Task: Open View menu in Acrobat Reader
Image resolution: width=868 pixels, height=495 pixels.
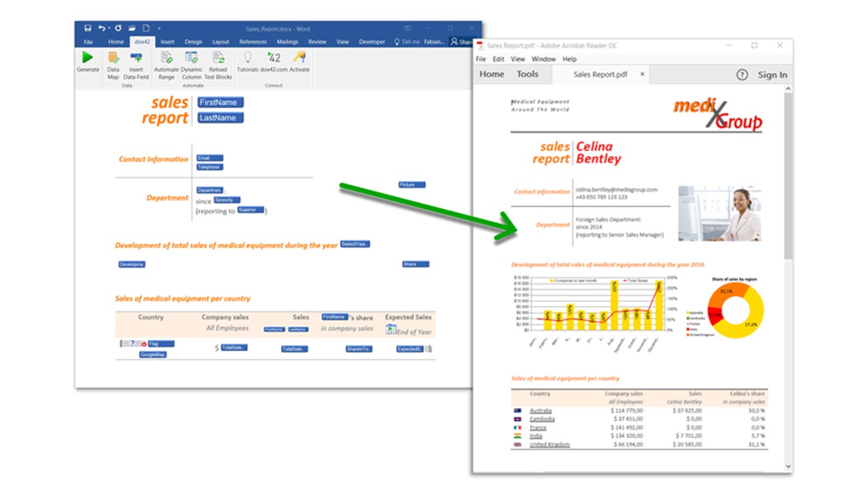Action: click(x=518, y=59)
